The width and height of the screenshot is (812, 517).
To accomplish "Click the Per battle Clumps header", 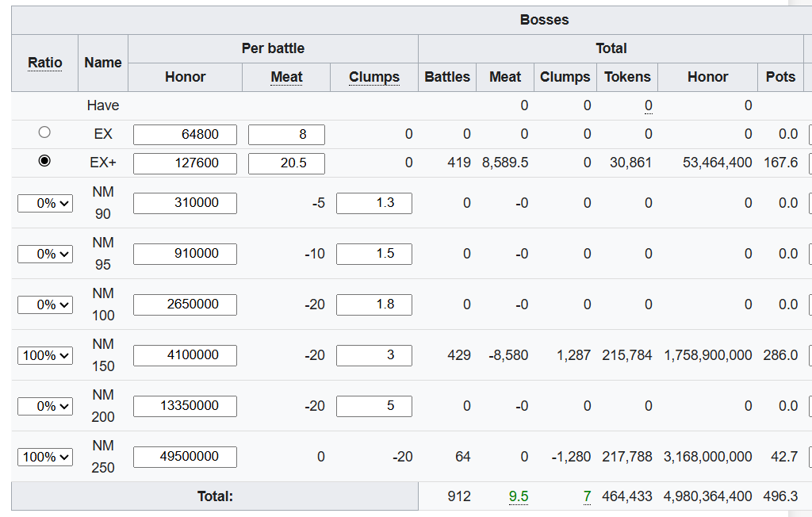I will [x=374, y=77].
